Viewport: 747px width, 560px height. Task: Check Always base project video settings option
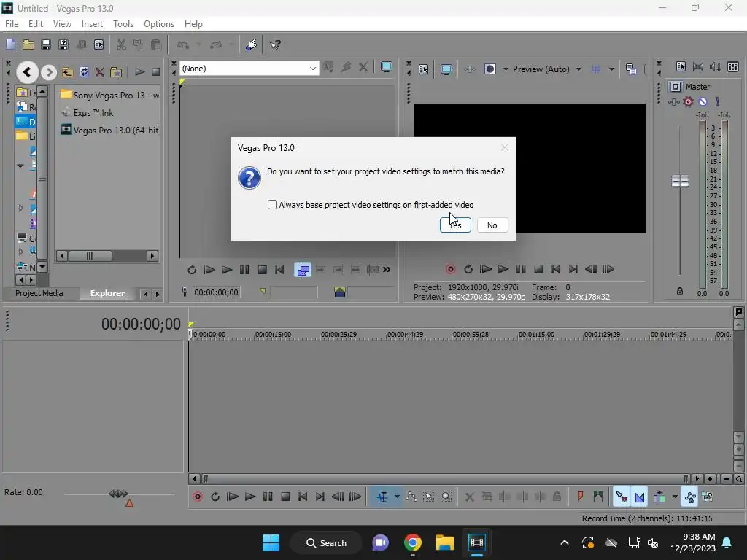tap(272, 205)
